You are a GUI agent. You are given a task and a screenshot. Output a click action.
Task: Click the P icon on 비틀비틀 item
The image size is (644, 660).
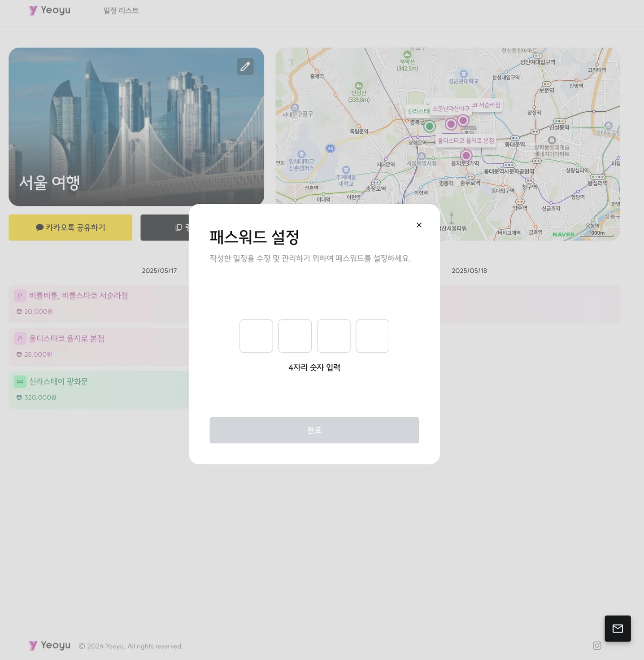click(x=20, y=296)
